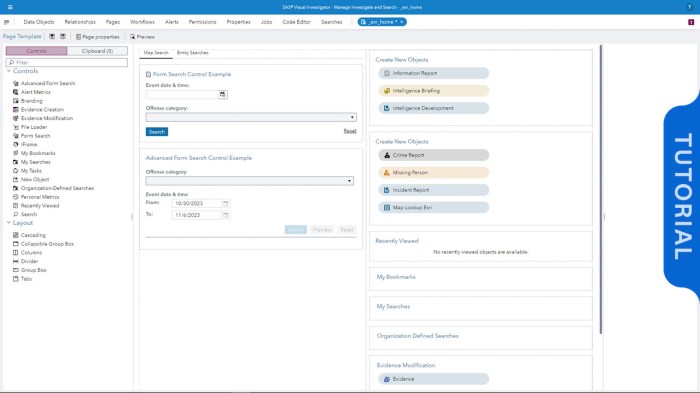700x393 pixels.
Task: Click the side menu icon beside Data Objects
Action: (x=6, y=22)
